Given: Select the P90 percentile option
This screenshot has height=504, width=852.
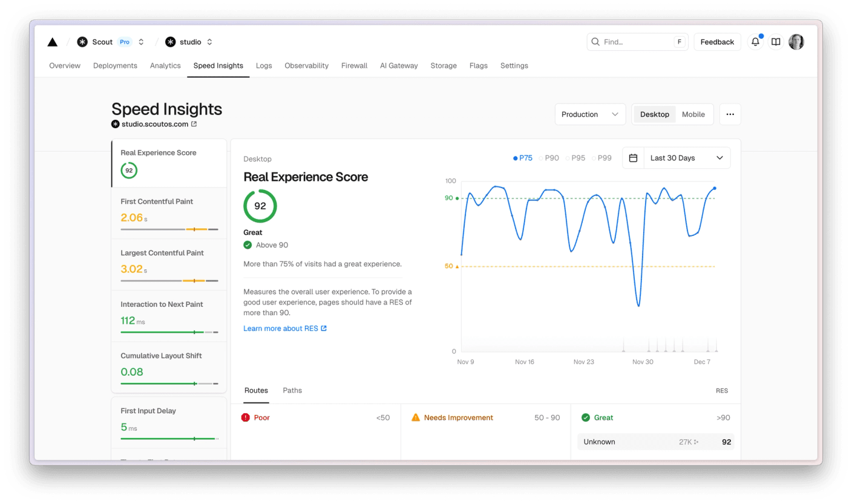Looking at the screenshot, I should 549,158.
